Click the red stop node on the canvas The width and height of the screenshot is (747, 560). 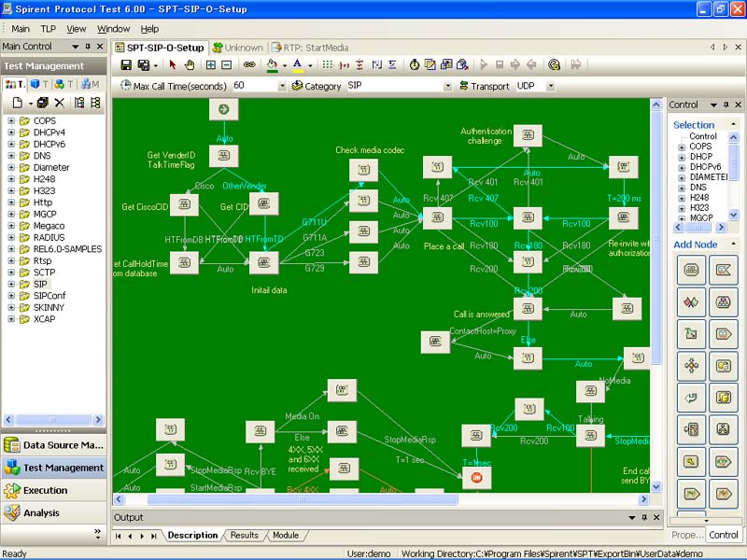tap(476, 478)
